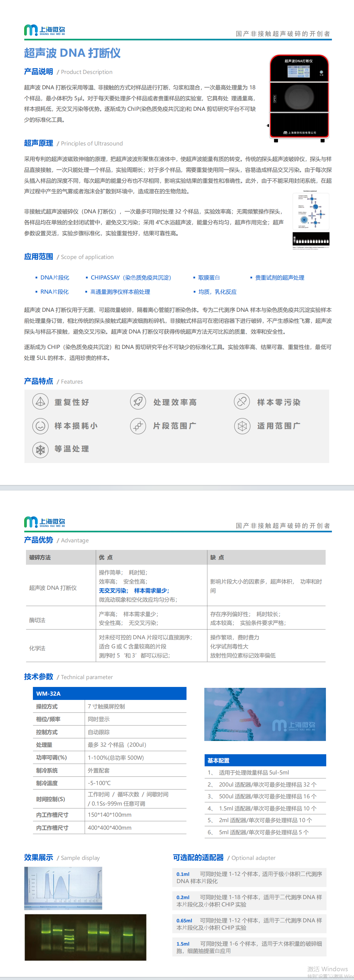Open the green gel electrophoresis photo
Screen dimensions: 354x980
[85, 937]
